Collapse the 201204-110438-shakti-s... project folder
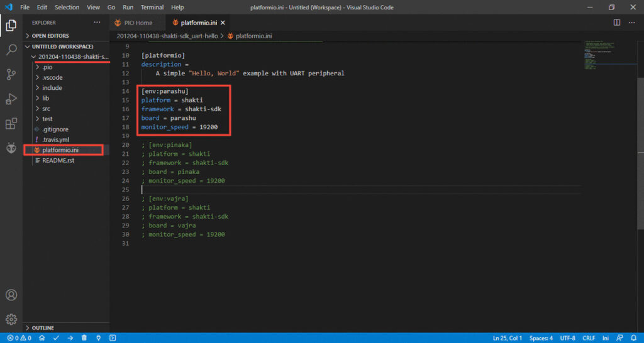This screenshot has height=343, width=644. tap(70, 57)
